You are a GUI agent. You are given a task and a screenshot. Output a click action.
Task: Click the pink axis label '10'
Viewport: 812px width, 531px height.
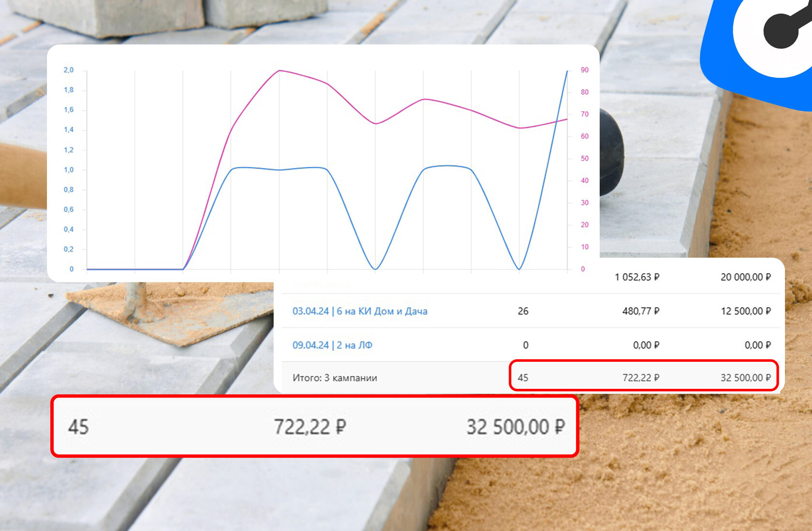coord(585,247)
